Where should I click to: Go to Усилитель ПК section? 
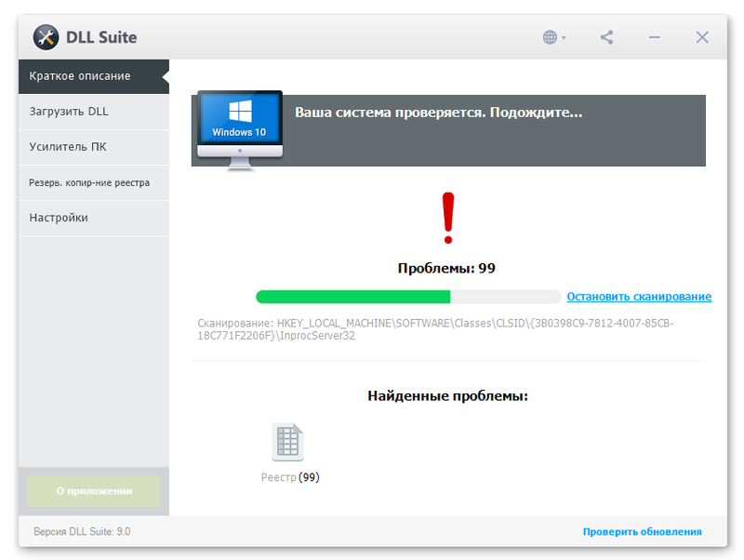coord(94,147)
